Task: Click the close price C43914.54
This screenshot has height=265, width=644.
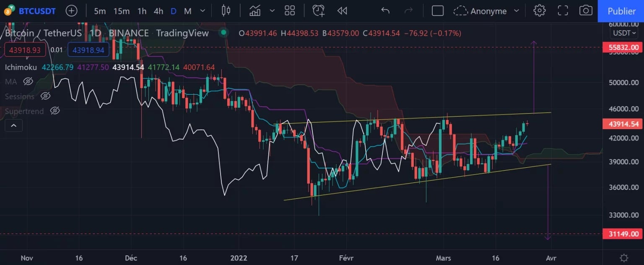Action: point(381,33)
